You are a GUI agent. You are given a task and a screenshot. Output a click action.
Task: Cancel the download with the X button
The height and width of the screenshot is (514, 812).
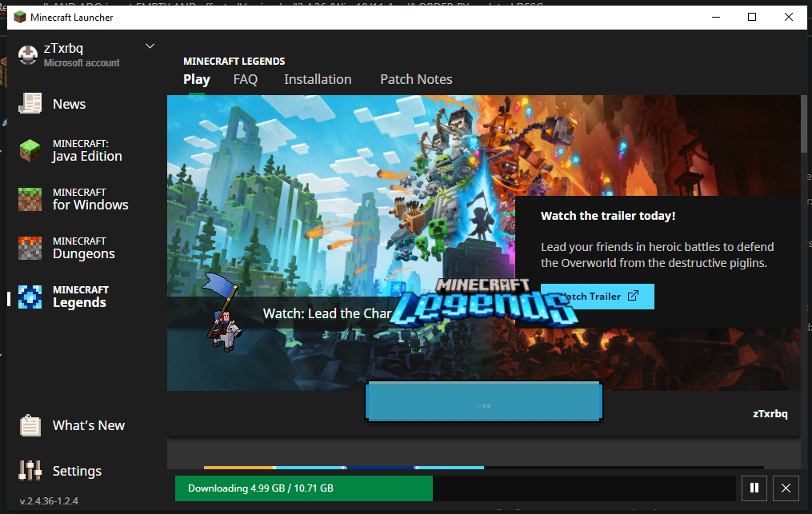pyautogui.click(x=786, y=488)
